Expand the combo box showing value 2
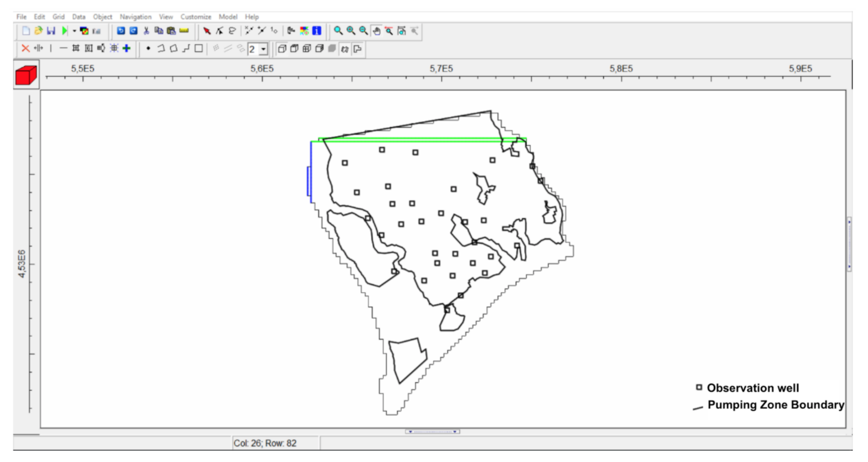Viewport: 868px width, 462px height. (264, 49)
